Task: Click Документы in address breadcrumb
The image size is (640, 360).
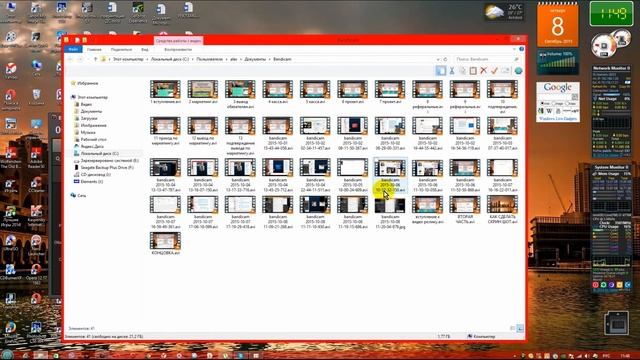Action: tap(255, 59)
